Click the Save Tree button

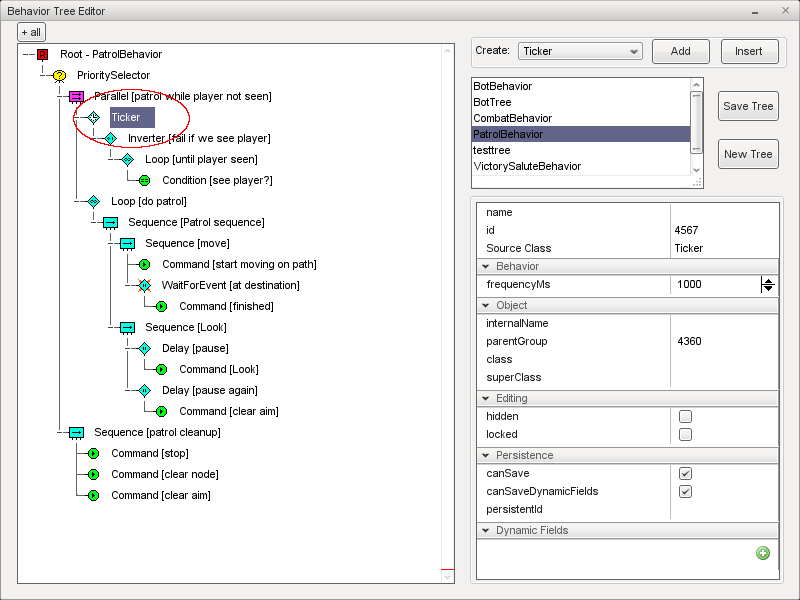pyautogui.click(x=748, y=106)
